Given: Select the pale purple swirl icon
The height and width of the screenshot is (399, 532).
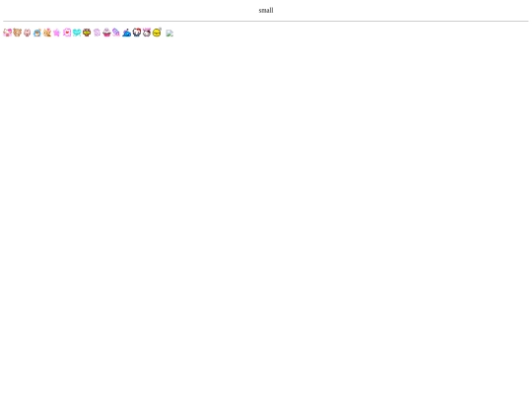Looking at the screenshot, I should tap(97, 33).
